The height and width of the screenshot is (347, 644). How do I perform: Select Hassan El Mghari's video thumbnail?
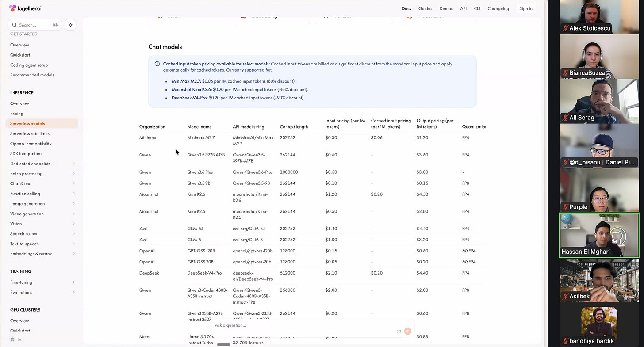coord(599,236)
